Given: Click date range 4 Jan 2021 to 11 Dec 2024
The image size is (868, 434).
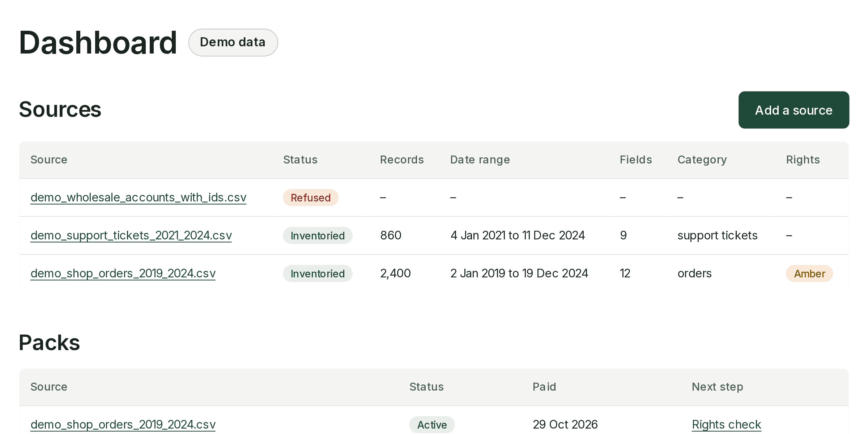Looking at the screenshot, I should [518, 235].
